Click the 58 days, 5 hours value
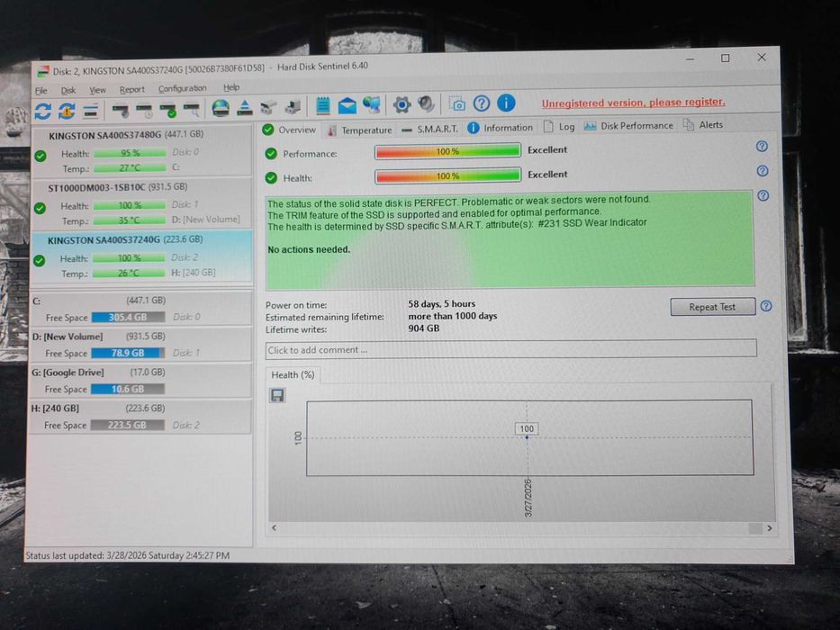The height and width of the screenshot is (630, 840). [441, 304]
